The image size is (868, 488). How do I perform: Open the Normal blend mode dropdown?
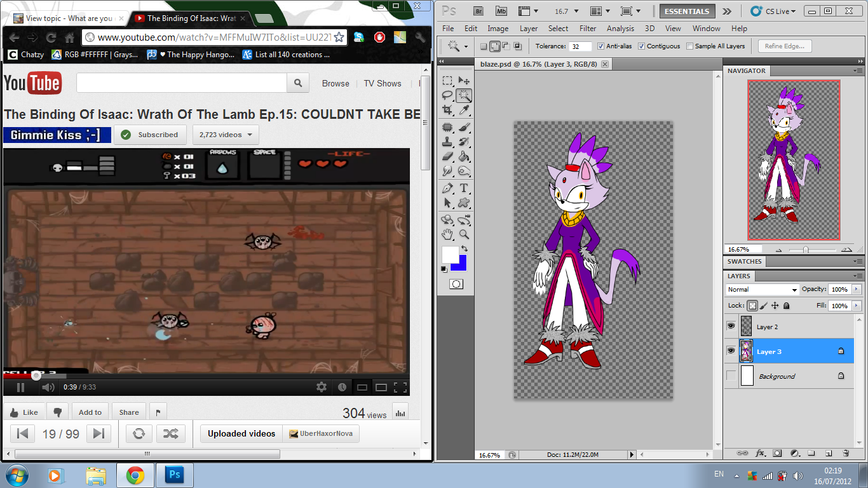[x=763, y=290]
